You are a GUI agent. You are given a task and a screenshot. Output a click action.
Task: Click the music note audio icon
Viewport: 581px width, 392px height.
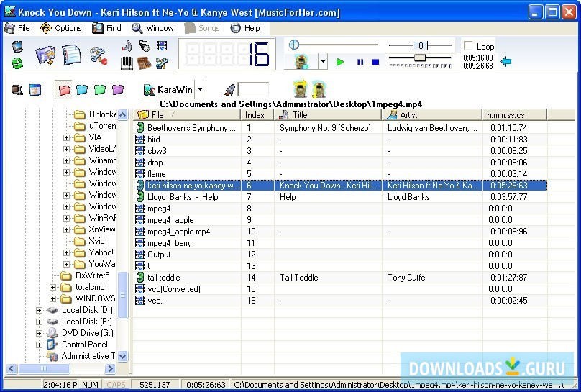coord(127,46)
